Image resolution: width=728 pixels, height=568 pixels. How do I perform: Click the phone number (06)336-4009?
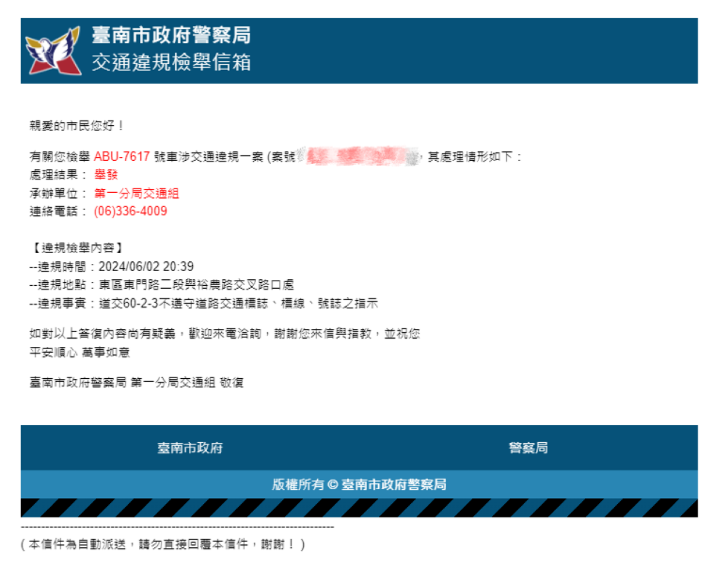click(x=131, y=212)
